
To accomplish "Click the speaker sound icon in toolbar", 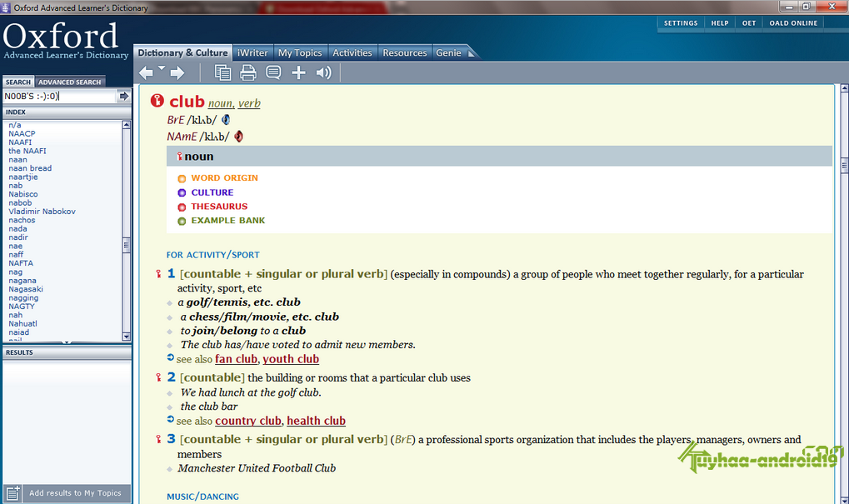I will tap(323, 72).
